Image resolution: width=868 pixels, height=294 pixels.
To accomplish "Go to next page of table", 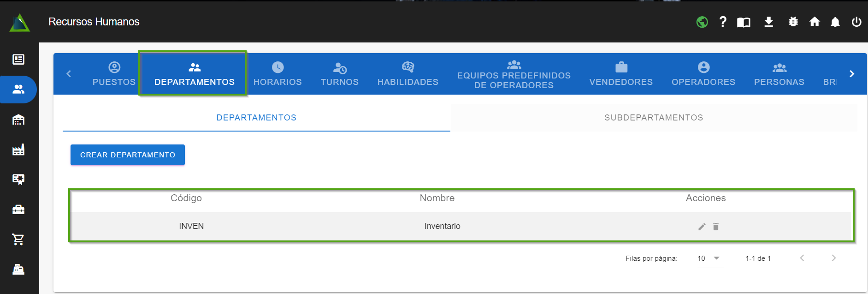I will click(833, 258).
